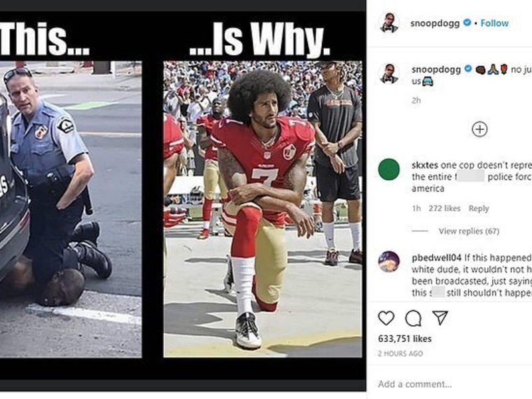Open the skxtes username link
The height and width of the screenshot is (399, 532).
tap(425, 165)
